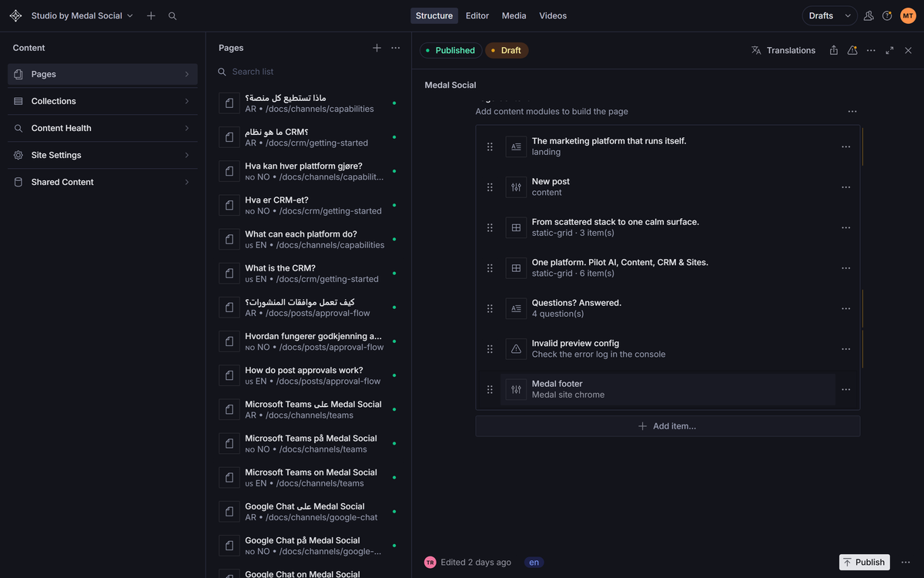Click the landing module icon
Viewport: 924px width, 578px height.
click(x=516, y=146)
